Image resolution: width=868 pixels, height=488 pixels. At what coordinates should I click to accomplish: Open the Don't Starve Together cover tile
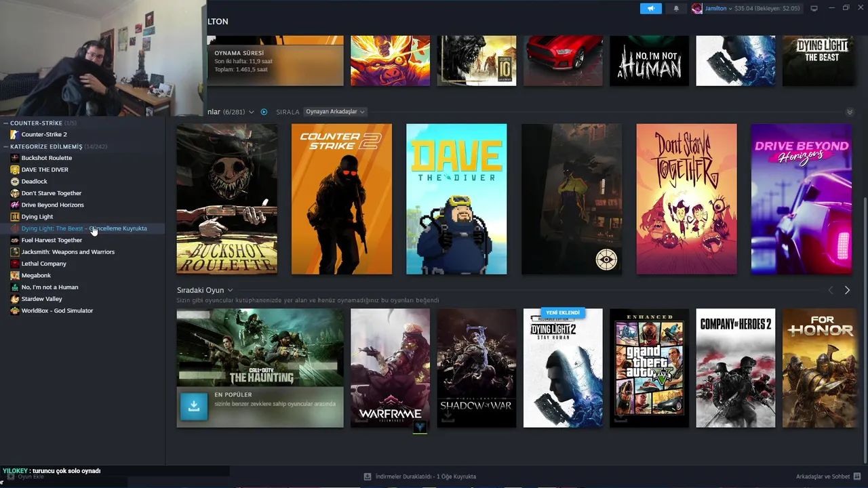tap(686, 199)
